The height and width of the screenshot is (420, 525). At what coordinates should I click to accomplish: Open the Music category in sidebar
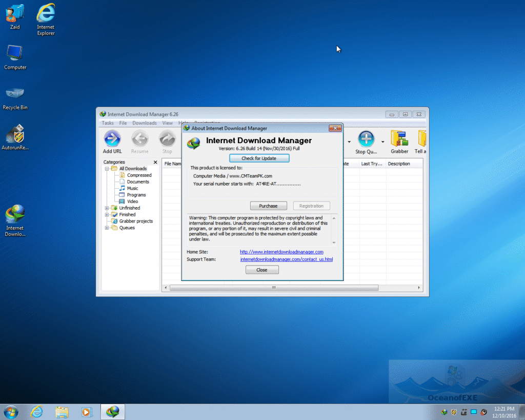point(132,188)
